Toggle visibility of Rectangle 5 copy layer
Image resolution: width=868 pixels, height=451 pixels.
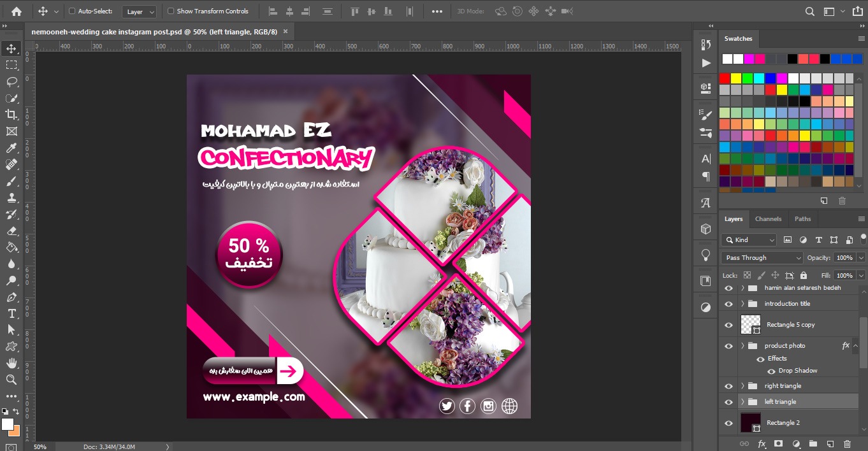click(x=728, y=325)
